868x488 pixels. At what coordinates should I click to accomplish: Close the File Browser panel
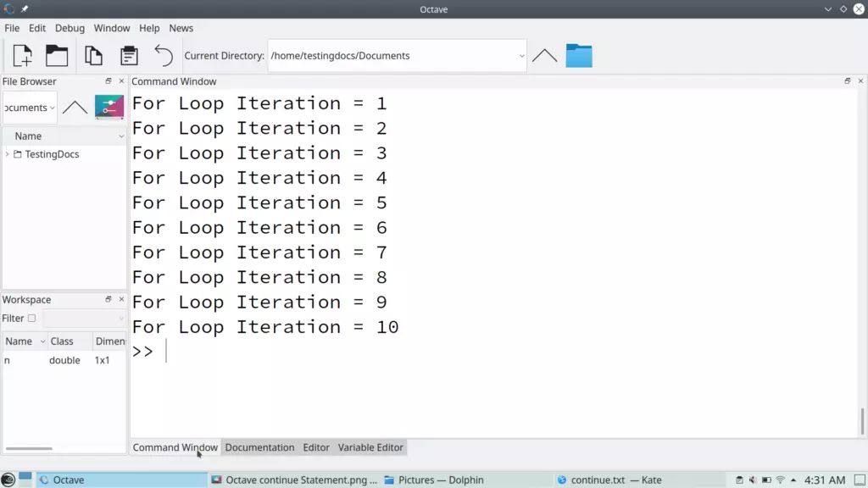point(122,80)
